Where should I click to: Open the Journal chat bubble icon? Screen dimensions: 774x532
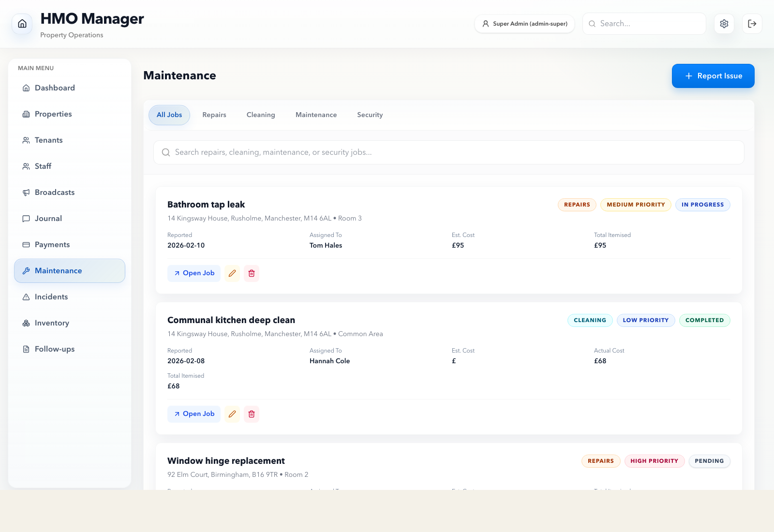click(x=26, y=218)
